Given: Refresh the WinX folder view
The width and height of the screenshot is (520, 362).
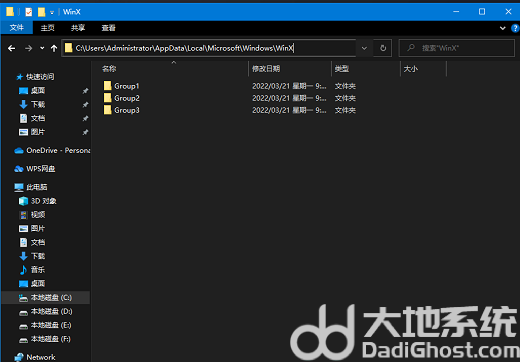Looking at the screenshot, I should coord(383,48).
